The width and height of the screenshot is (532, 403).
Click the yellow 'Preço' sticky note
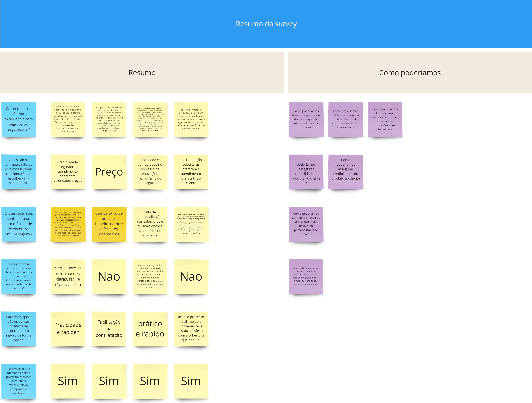click(109, 172)
